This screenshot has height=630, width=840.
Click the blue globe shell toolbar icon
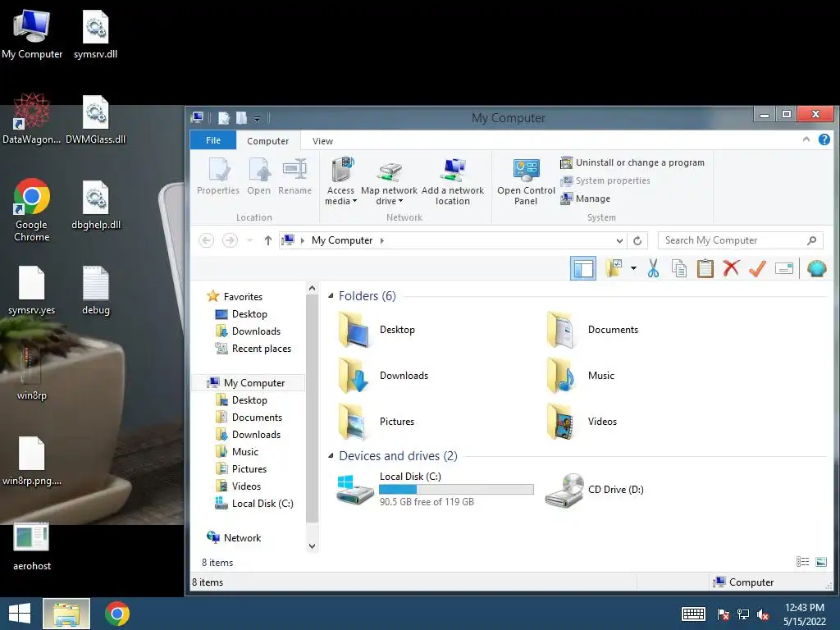tap(816, 268)
